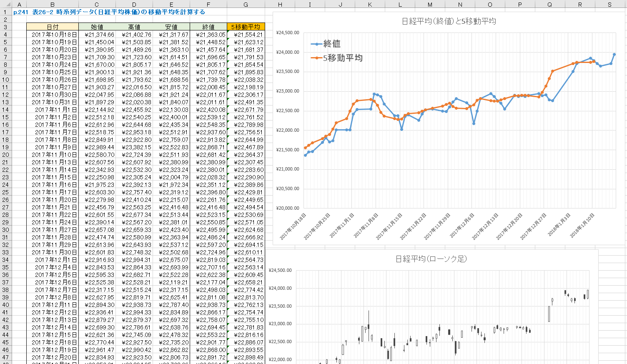The width and height of the screenshot is (627, 364).
Task: Select column G header
Action: (246, 4)
